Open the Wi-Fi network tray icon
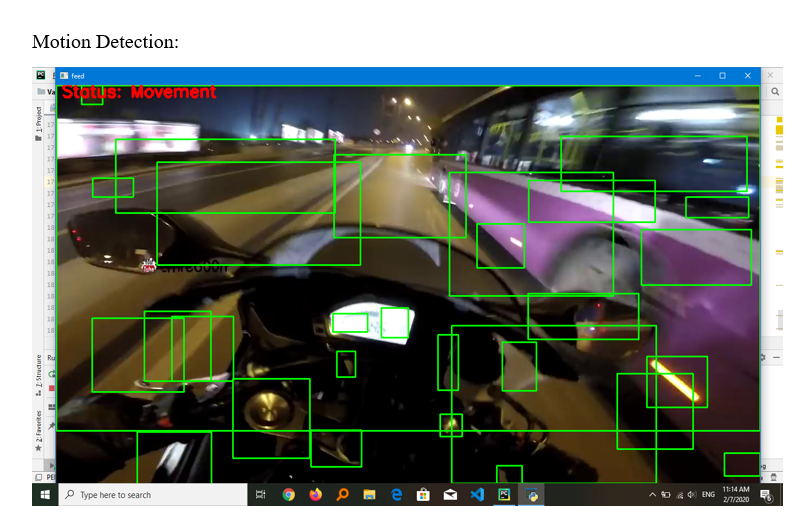The height and width of the screenshot is (527, 800). point(680,494)
